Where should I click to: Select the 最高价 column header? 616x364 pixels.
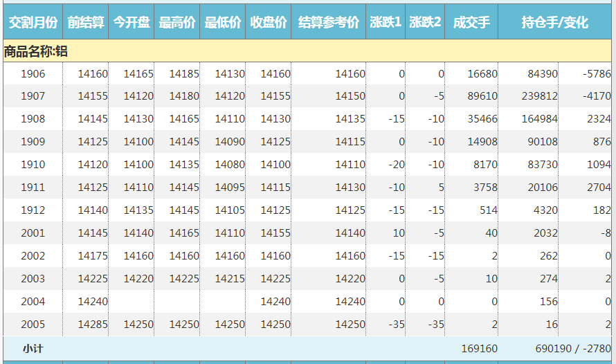pos(177,23)
